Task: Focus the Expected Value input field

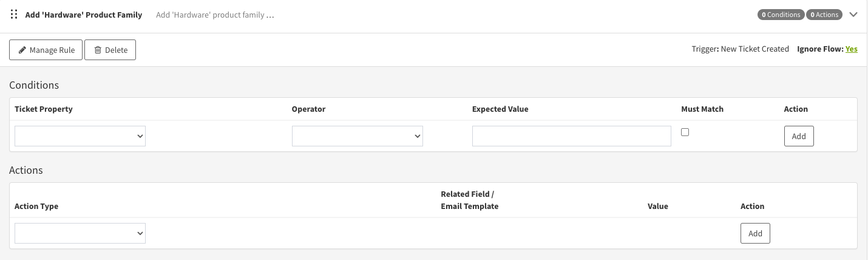Action: click(x=572, y=136)
